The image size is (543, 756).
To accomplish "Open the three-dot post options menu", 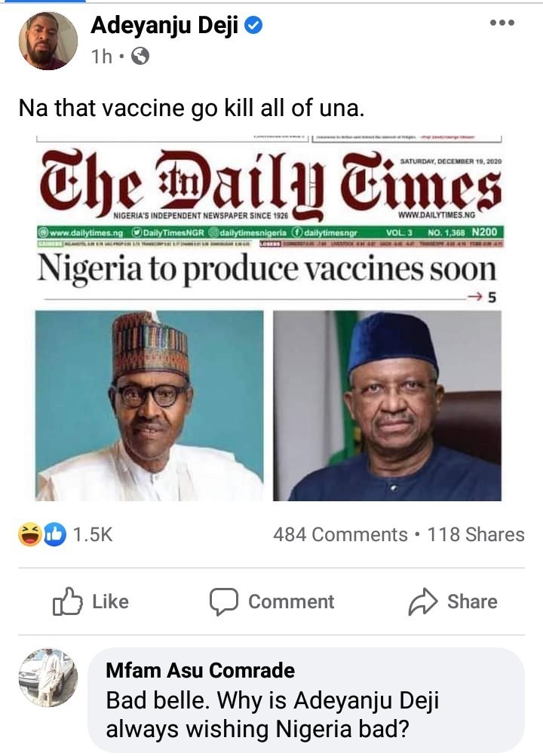I will point(501,23).
